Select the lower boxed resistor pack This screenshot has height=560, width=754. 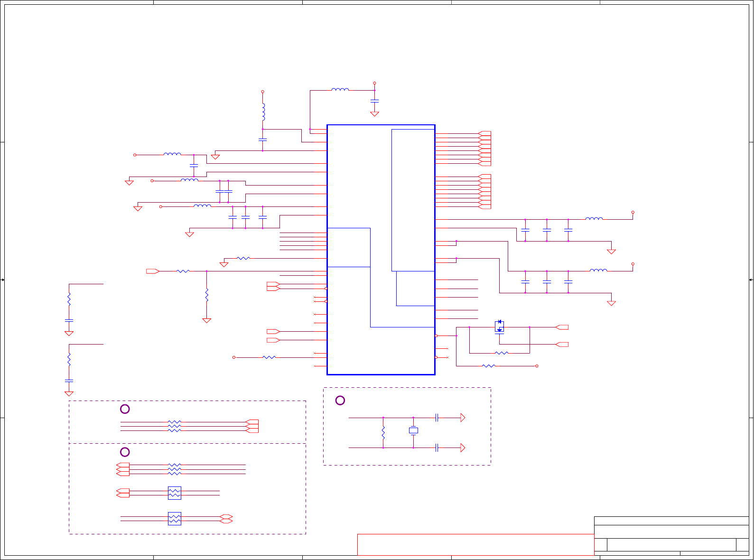pos(175,519)
